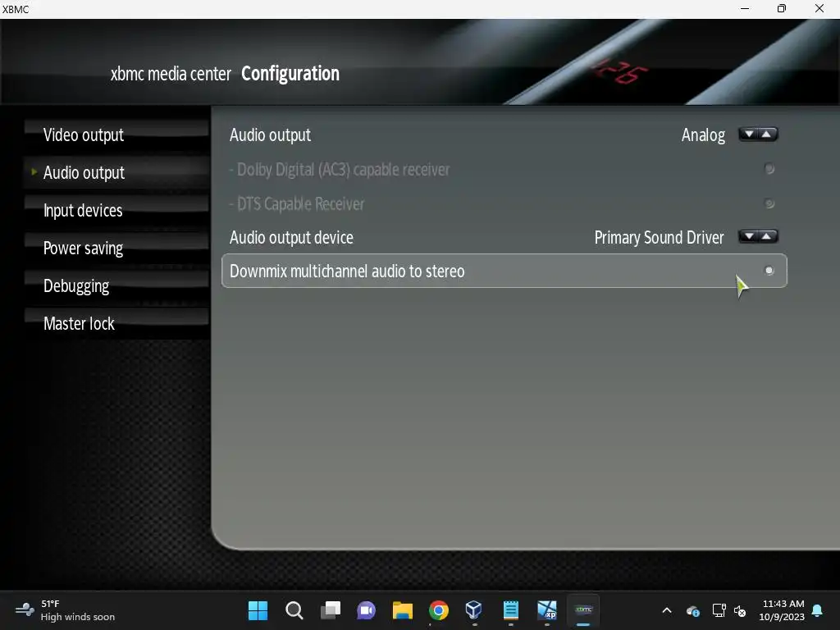Open the Debugging settings category

(x=116, y=286)
